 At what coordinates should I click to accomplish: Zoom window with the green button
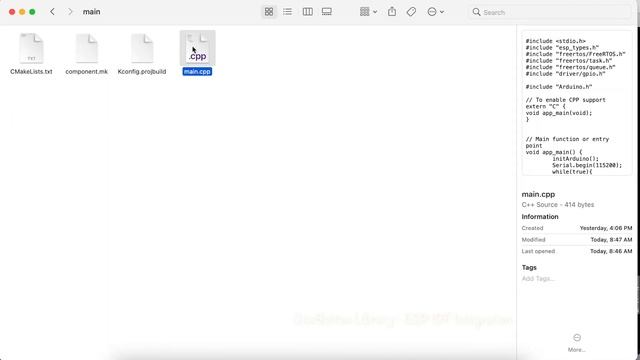tap(32, 12)
